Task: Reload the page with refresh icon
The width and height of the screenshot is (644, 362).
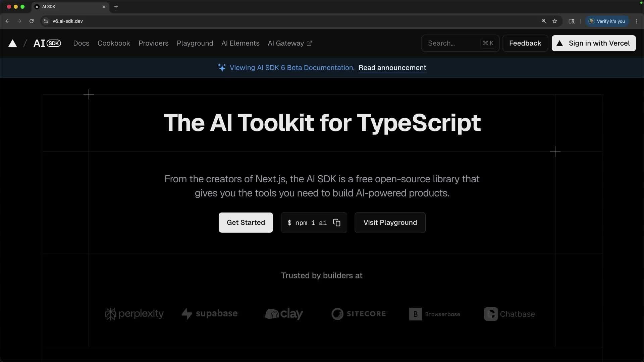Action: coord(32,21)
